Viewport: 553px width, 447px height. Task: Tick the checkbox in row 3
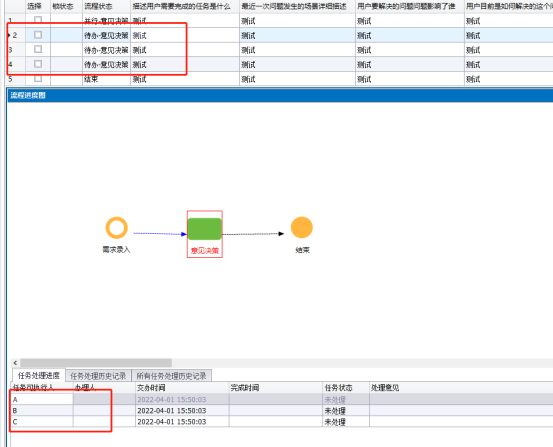click(x=38, y=49)
